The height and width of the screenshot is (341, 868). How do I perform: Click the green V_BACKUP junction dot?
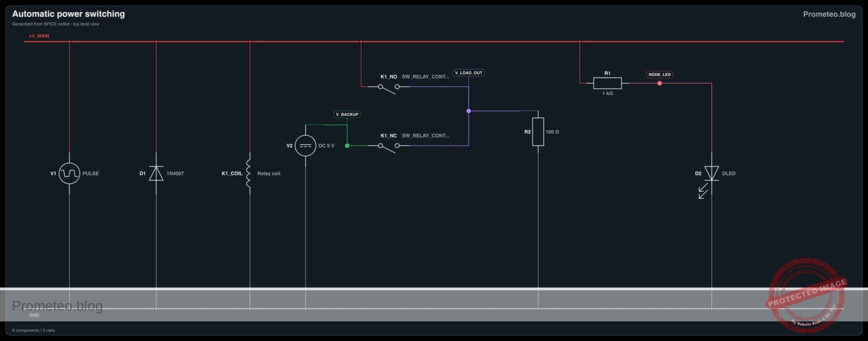pyautogui.click(x=347, y=146)
